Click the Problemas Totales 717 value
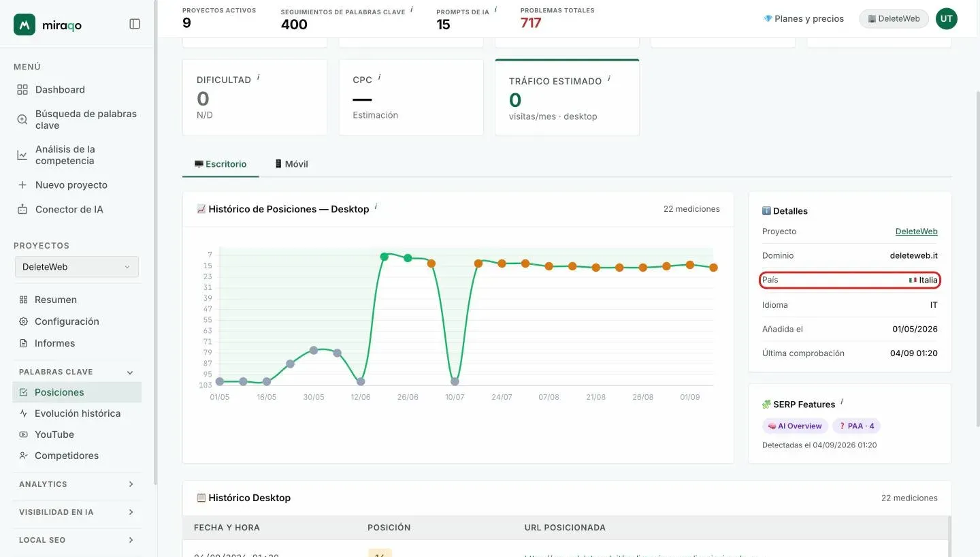 point(531,23)
